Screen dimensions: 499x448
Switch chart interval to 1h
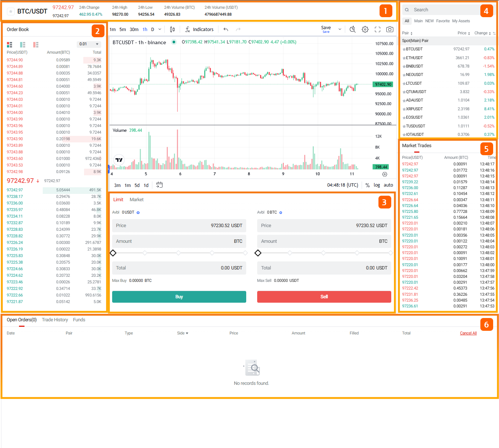pos(145,30)
